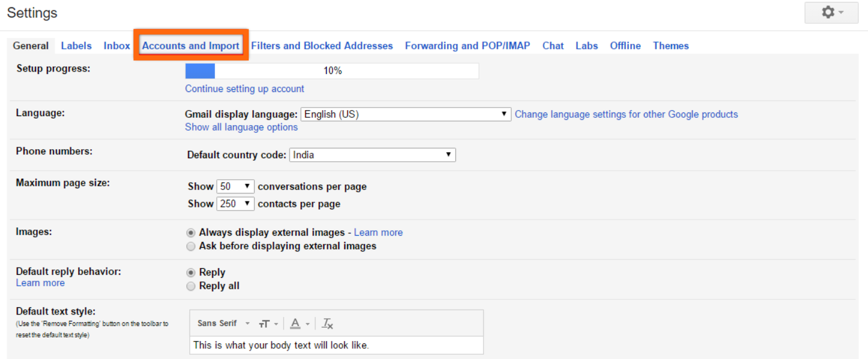Open the Gmail display language dropdown
Image resolution: width=868 pixels, height=359 pixels.
[x=406, y=114]
